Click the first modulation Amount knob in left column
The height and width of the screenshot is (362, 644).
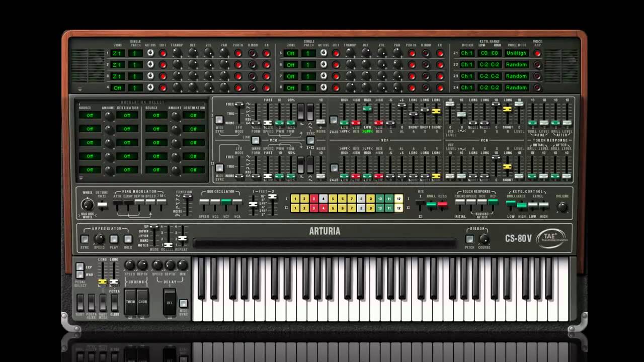coord(109,116)
